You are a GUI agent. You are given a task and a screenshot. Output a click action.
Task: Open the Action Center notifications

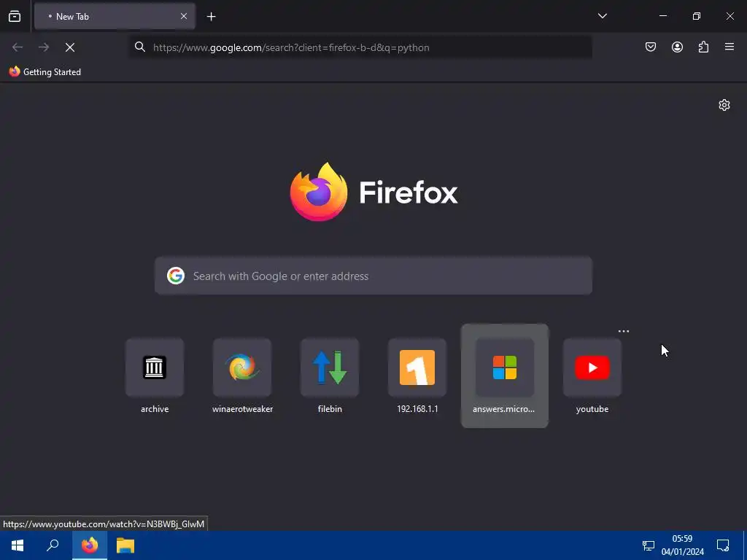click(x=723, y=545)
